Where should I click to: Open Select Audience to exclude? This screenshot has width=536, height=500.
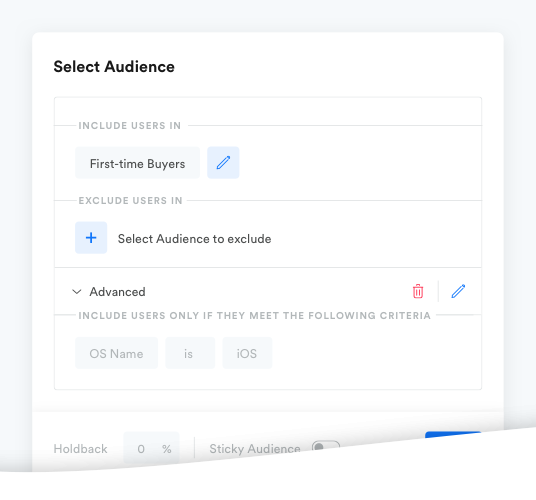(x=195, y=239)
